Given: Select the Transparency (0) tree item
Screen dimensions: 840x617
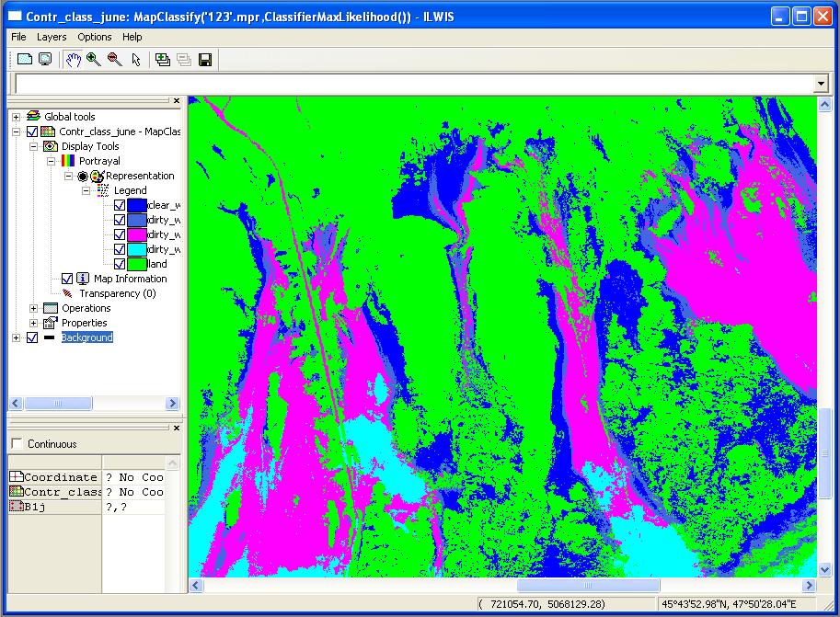Looking at the screenshot, I should pyautogui.click(x=117, y=293).
